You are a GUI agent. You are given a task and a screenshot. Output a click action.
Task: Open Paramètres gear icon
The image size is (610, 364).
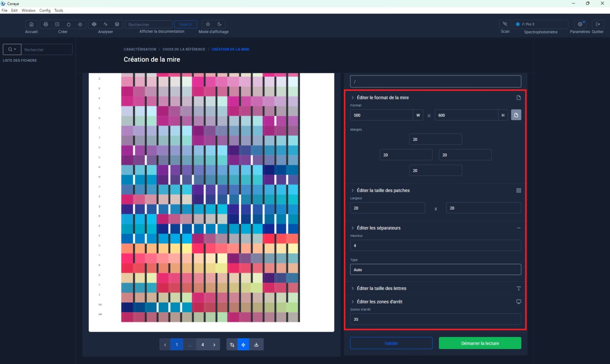[580, 24]
